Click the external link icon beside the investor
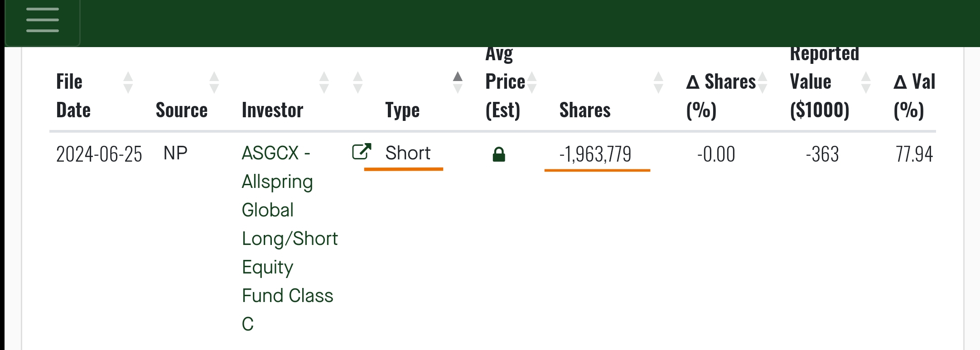This screenshot has height=350, width=980. point(362,152)
